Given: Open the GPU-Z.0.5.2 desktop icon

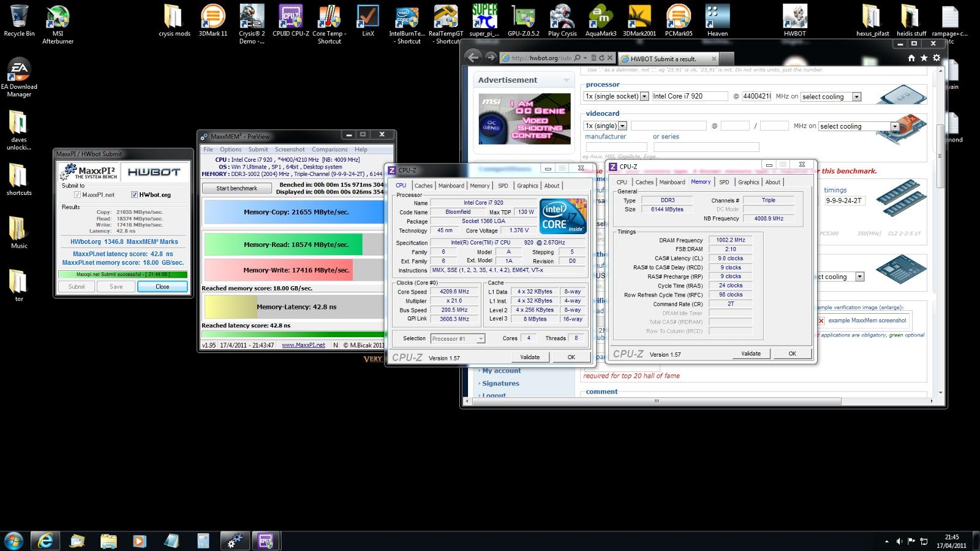Looking at the screenshot, I should click(x=524, y=20).
